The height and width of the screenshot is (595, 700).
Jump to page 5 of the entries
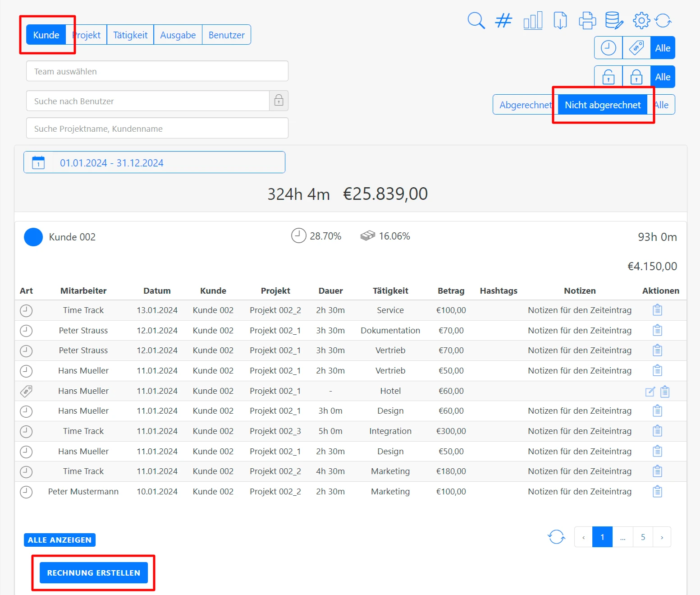pos(643,537)
